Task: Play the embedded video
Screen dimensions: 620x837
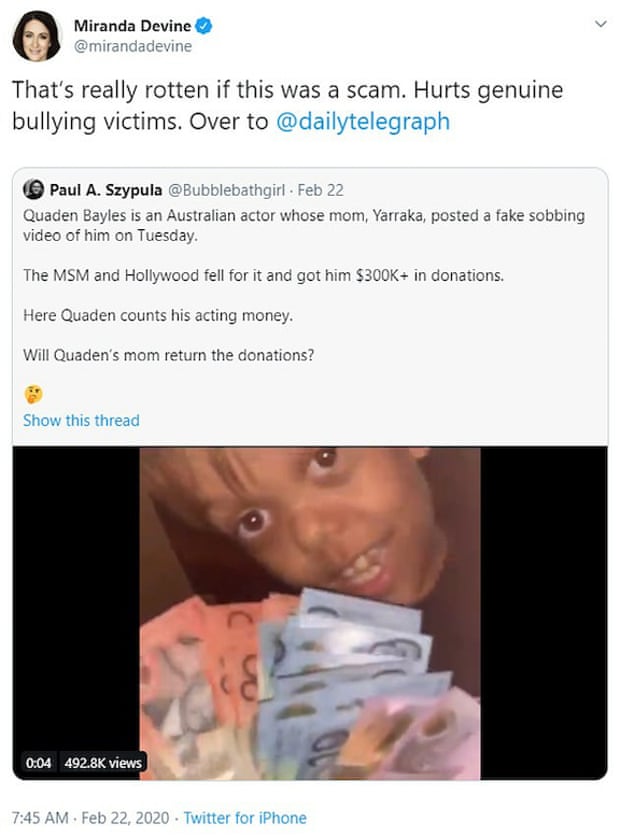Action: (x=310, y=613)
